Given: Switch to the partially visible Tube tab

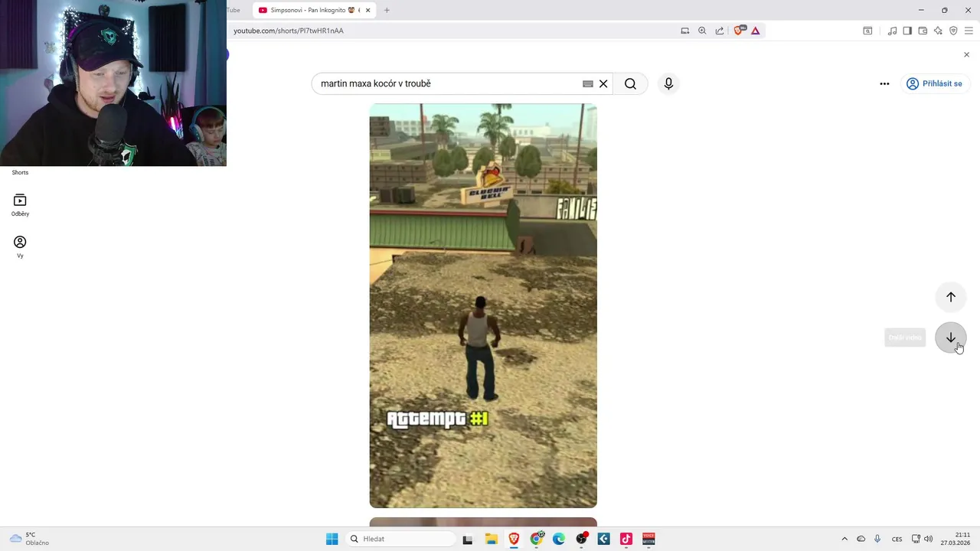Looking at the screenshot, I should [234, 10].
